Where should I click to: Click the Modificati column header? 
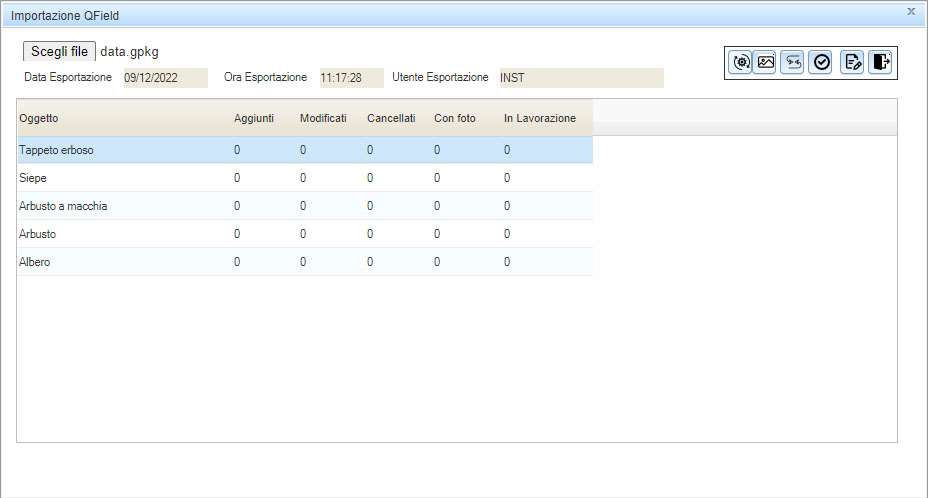(x=323, y=118)
